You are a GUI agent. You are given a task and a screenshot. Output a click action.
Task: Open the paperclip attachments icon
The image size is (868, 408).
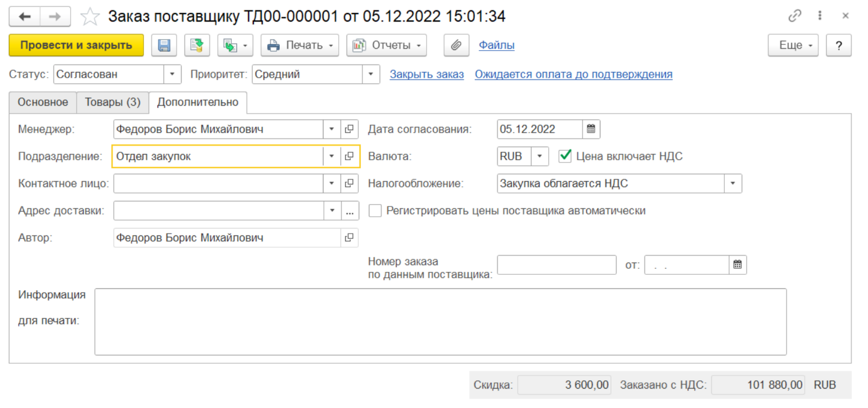click(x=456, y=45)
